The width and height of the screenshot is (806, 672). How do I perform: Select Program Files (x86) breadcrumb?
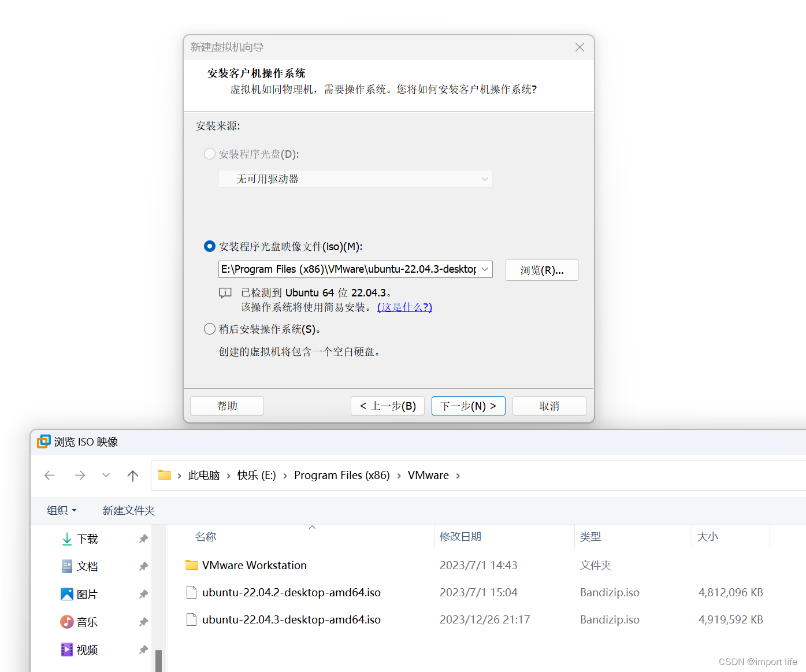(x=342, y=475)
